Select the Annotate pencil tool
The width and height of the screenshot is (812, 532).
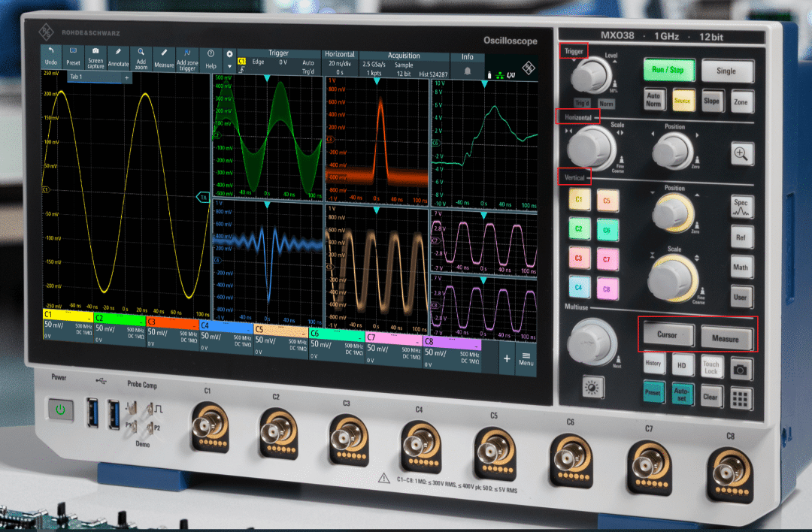[x=118, y=58]
